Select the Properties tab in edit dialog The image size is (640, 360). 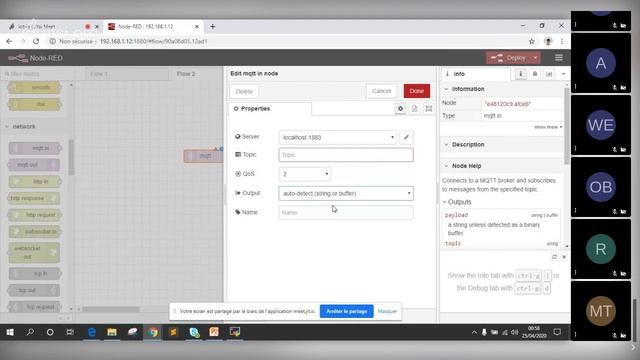[270, 109]
